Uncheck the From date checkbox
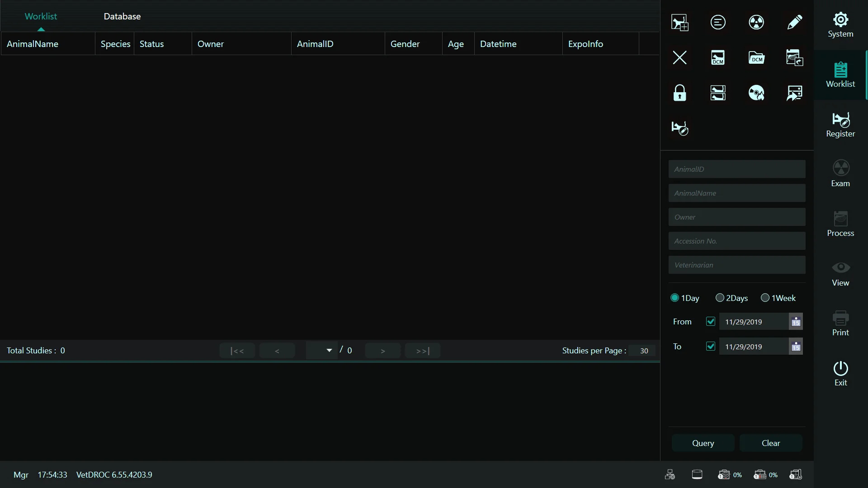The image size is (868, 488). point(710,321)
